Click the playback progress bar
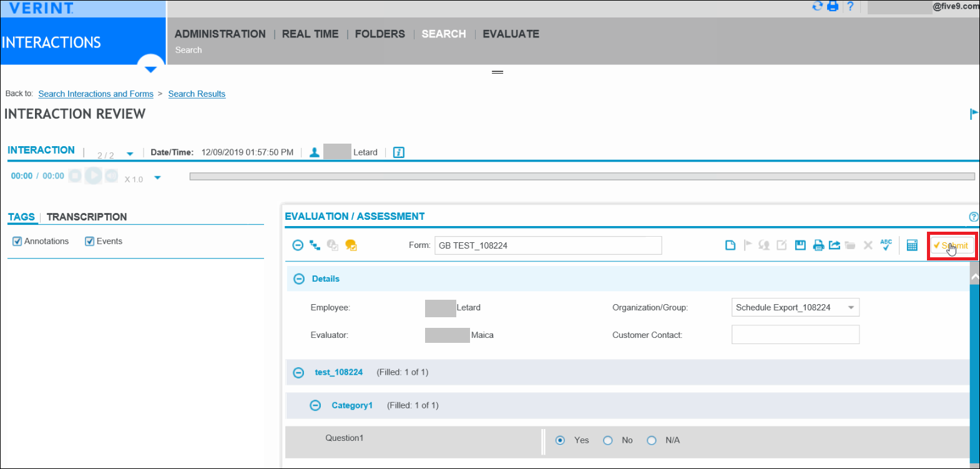The width and height of the screenshot is (980, 469). point(582,176)
